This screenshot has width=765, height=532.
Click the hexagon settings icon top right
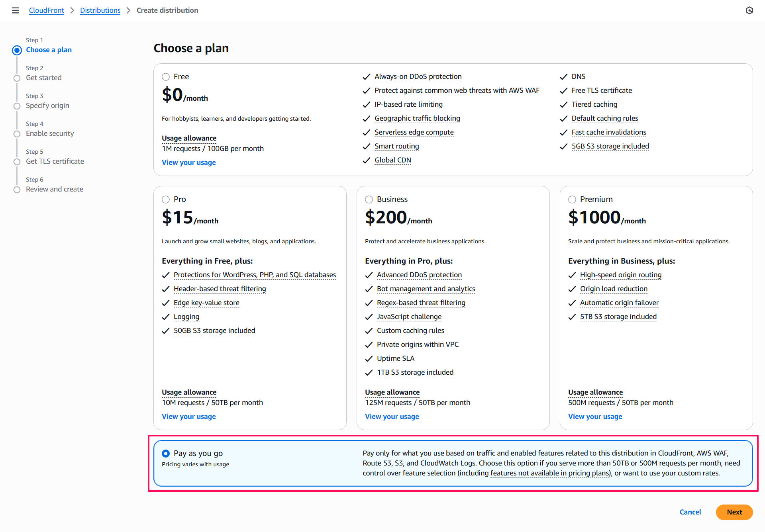coord(749,10)
